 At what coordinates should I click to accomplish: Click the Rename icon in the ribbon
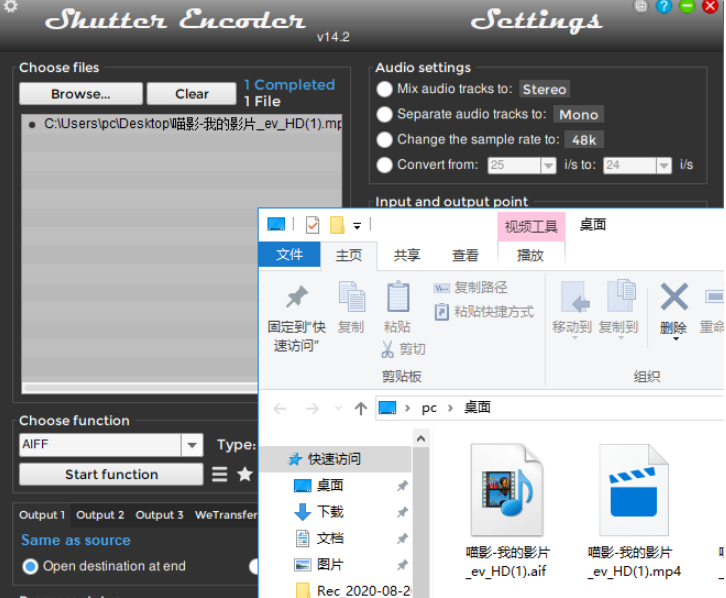tap(714, 297)
